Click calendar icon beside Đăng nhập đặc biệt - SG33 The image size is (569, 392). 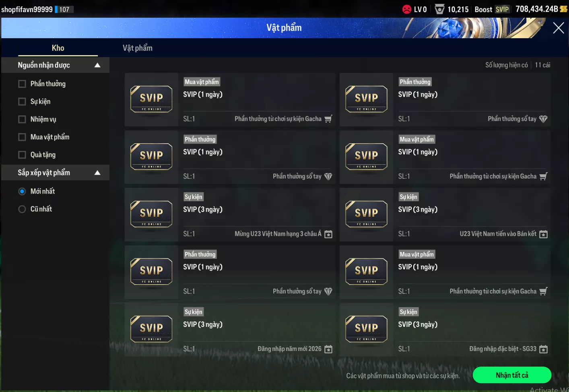click(x=543, y=349)
